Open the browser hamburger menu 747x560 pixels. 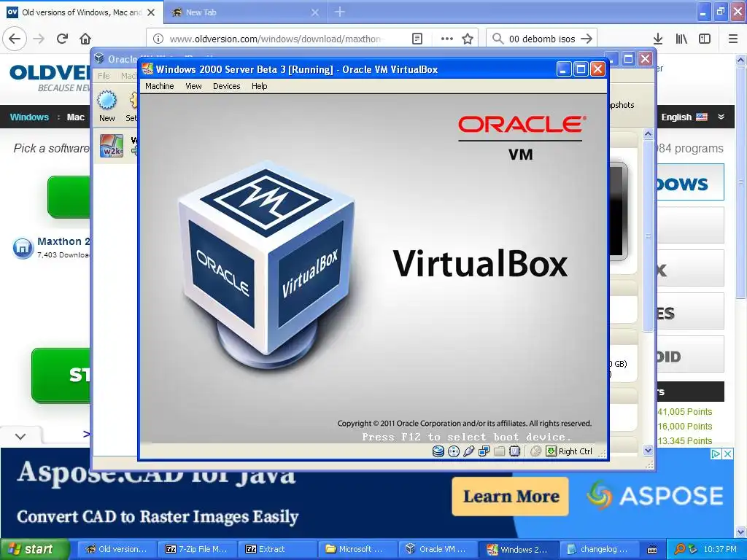[733, 39]
